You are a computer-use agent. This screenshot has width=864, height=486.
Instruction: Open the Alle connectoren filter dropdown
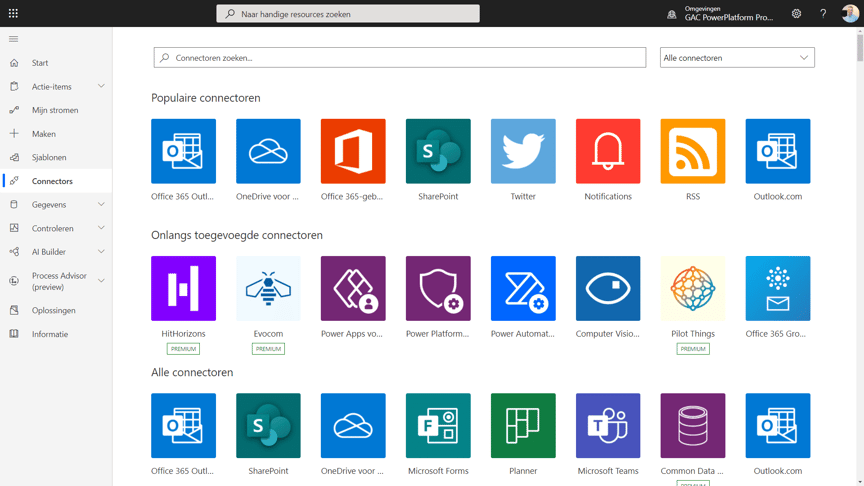pyautogui.click(x=737, y=57)
